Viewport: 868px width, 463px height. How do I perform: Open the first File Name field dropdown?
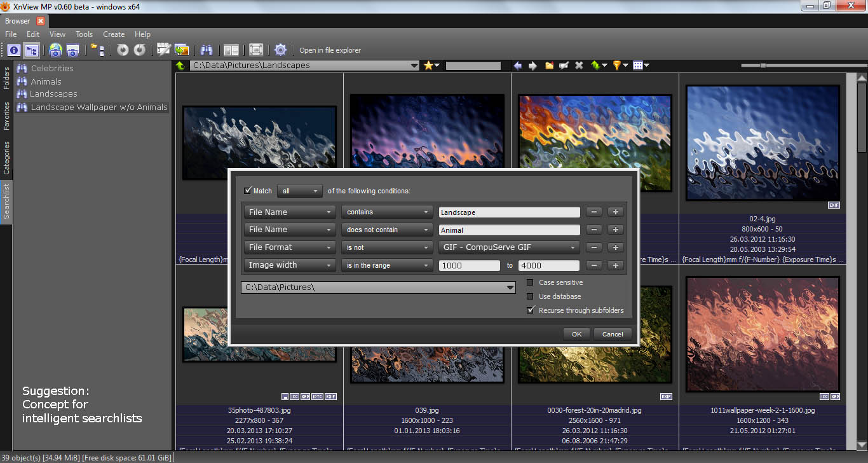pos(290,212)
